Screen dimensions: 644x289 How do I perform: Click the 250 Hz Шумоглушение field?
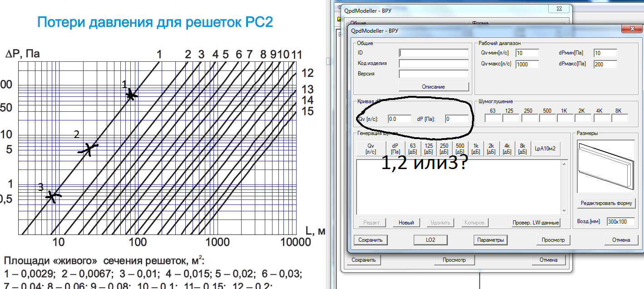click(530, 118)
